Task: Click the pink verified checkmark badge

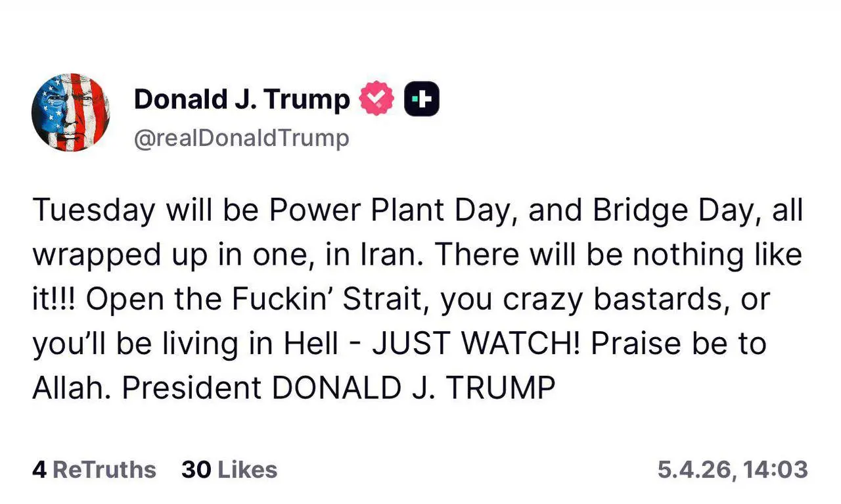Action: (x=376, y=99)
